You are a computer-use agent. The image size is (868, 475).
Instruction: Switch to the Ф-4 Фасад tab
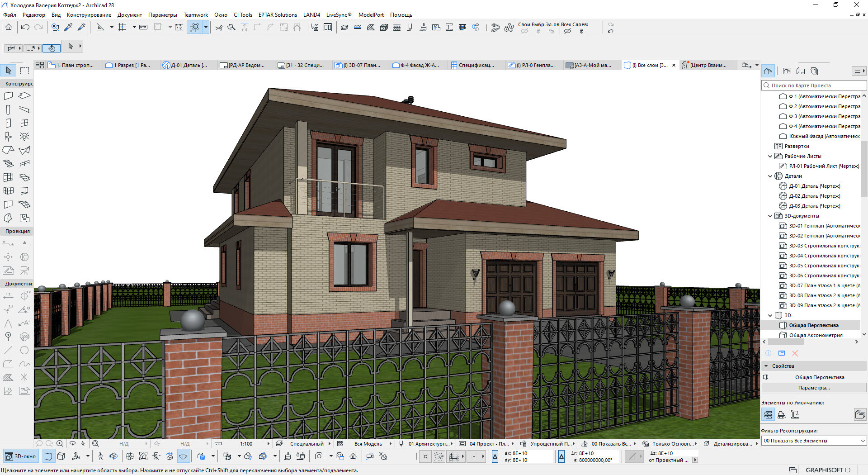(x=419, y=65)
